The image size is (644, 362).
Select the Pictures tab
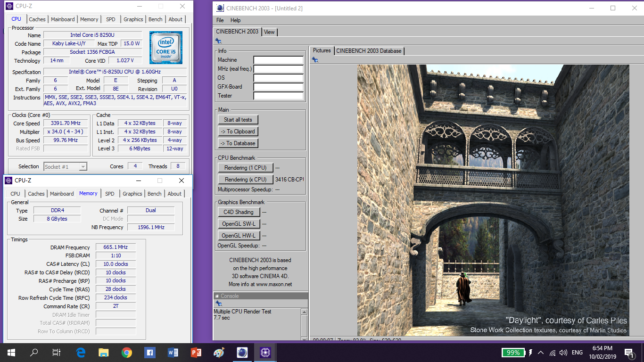click(x=322, y=50)
